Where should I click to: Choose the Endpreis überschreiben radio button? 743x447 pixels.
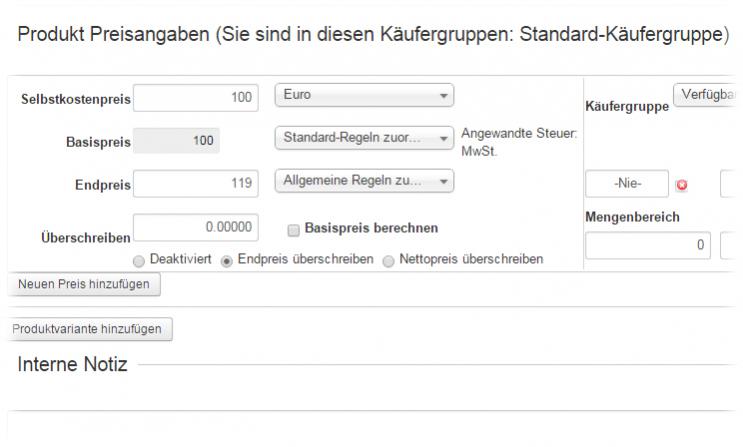pyautogui.click(x=227, y=260)
